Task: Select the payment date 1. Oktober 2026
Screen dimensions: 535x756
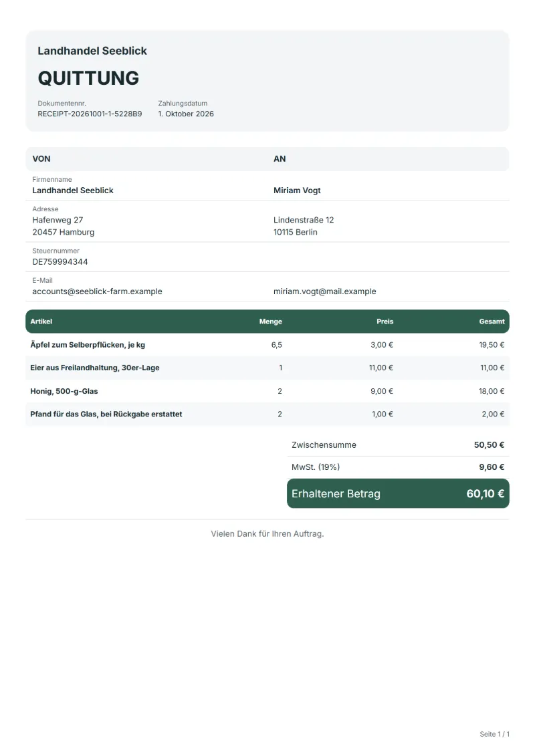Action: [x=186, y=114]
